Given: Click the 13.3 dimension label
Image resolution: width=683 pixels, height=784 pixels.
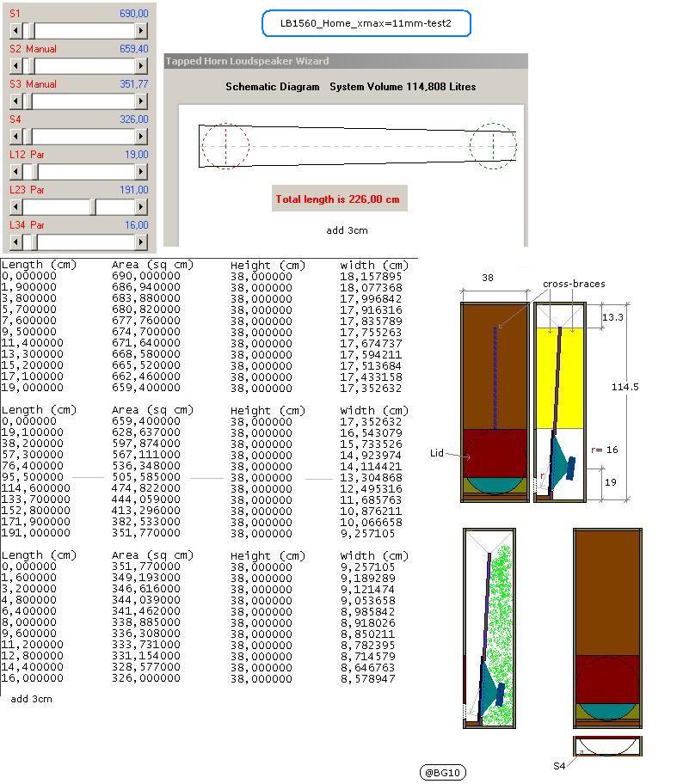Looking at the screenshot, I should coord(612,317).
